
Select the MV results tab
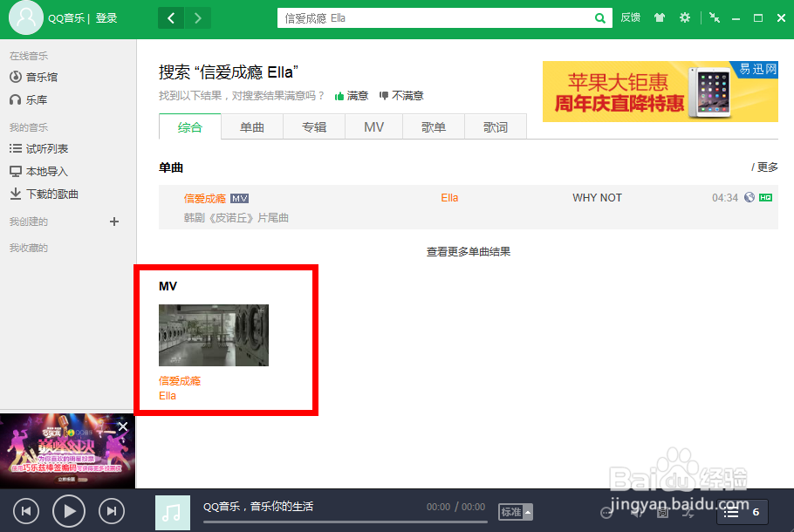click(373, 127)
